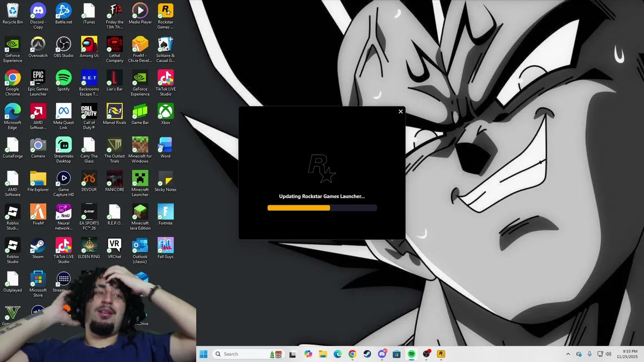Select the Among Us desktop icon
The image size is (644, 362).
(89, 48)
